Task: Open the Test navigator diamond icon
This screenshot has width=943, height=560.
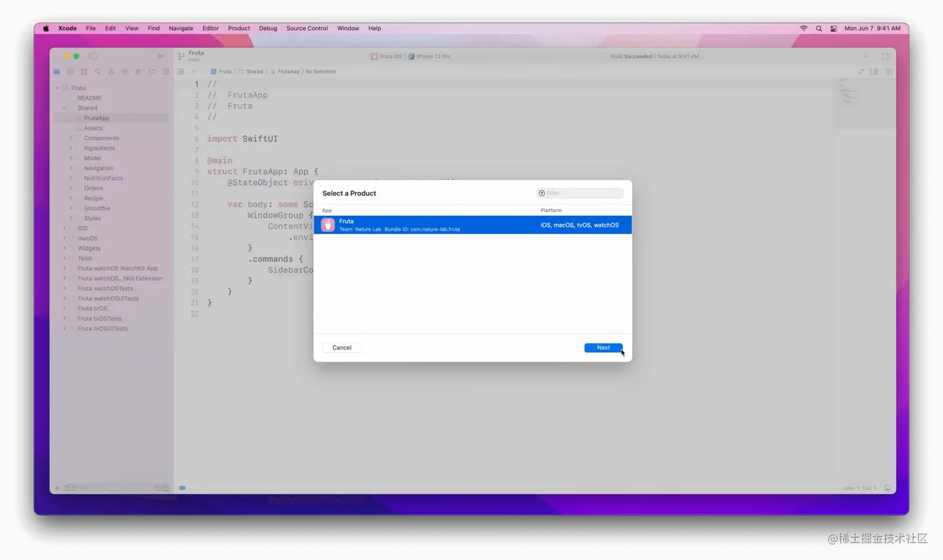Action: tap(125, 72)
